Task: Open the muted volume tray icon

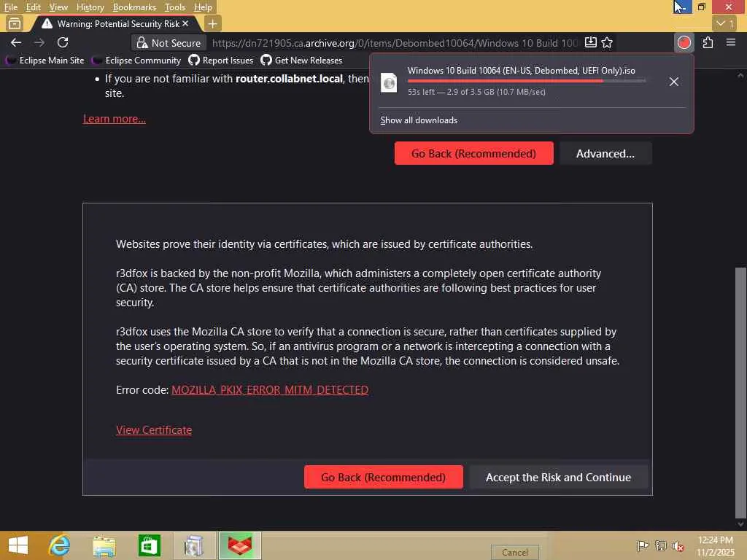Action: [678, 545]
